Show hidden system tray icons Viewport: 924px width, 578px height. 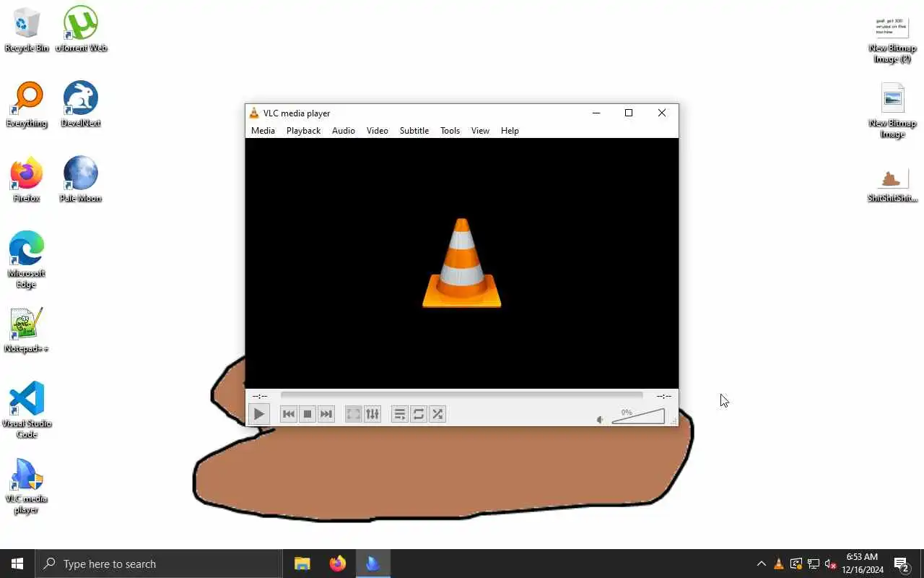tap(761, 564)
